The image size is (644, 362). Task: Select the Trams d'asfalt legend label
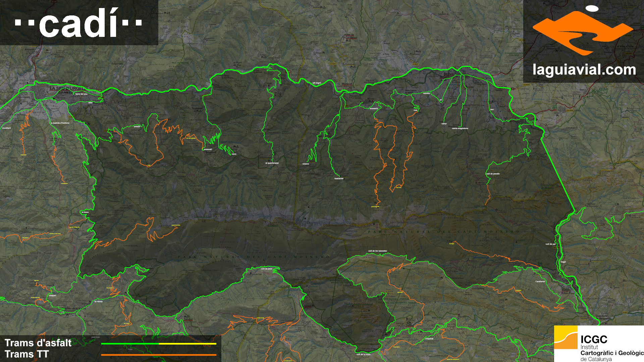(38, 343)
